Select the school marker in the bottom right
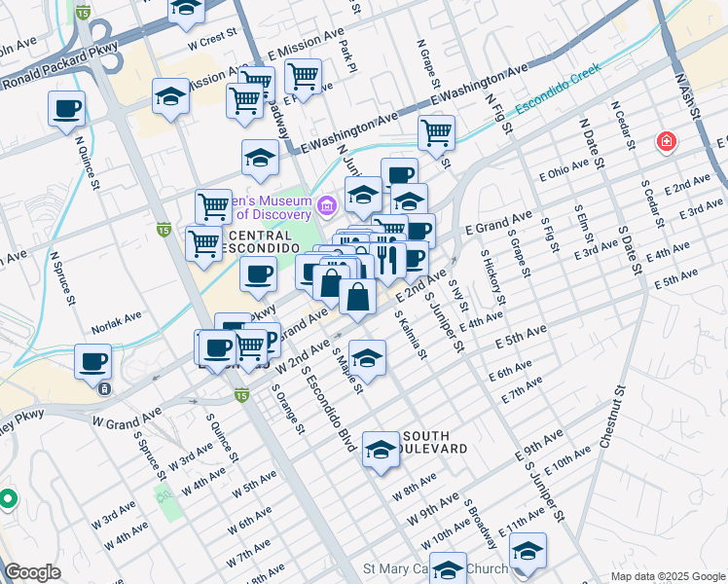 click(x=528, y=551)
